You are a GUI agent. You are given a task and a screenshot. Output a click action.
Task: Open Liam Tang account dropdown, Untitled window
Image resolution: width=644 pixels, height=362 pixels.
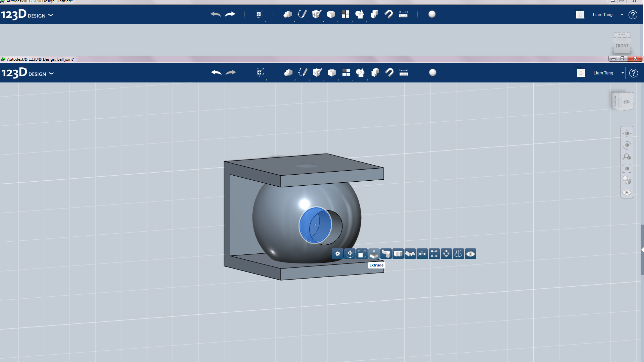(x=622, y=15)
